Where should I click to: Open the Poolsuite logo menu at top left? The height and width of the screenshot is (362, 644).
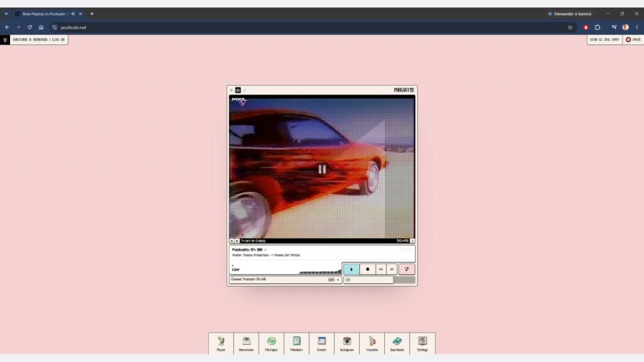click(x=5, y=40)
